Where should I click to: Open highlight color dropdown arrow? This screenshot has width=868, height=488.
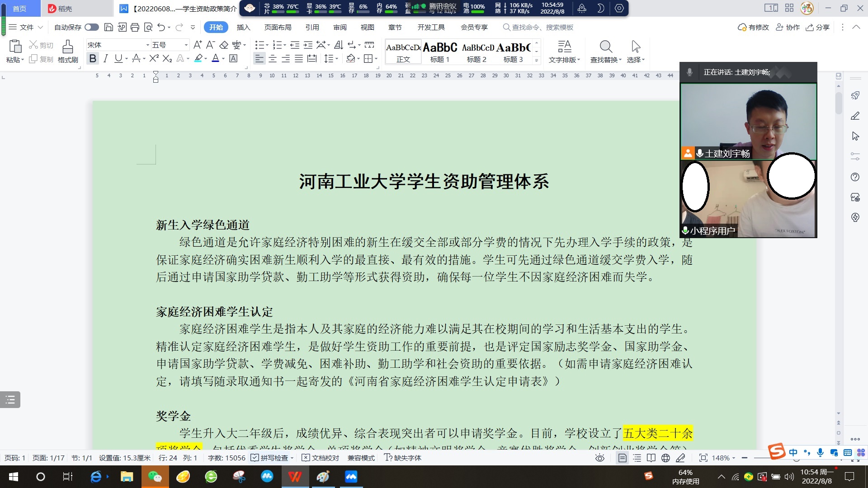pyautogui.click(x=206, y=58)
